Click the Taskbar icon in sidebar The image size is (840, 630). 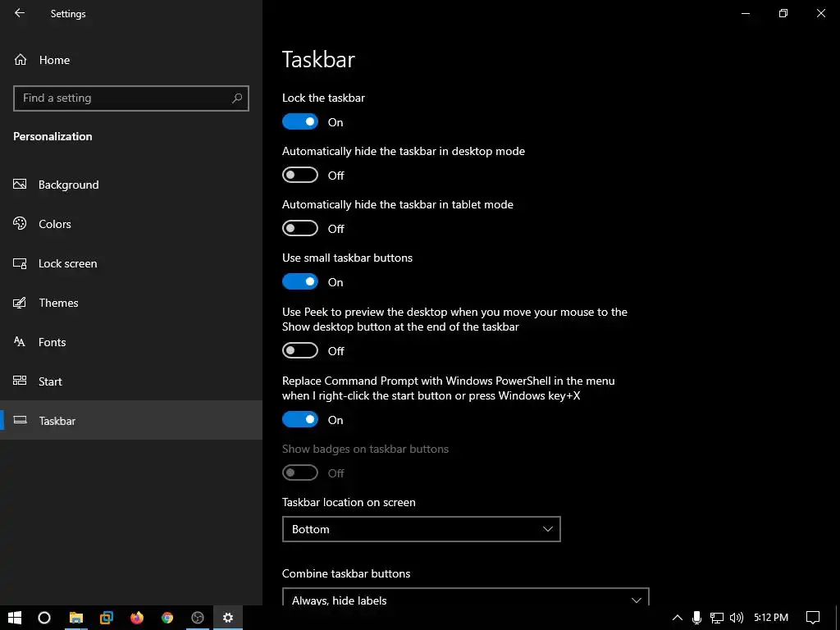(20, 420)
